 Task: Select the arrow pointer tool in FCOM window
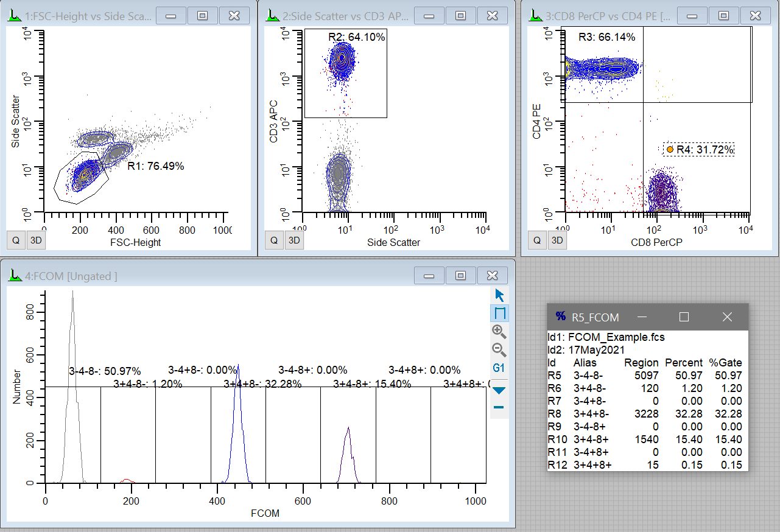pyautogui.click(x=499, y=296)
